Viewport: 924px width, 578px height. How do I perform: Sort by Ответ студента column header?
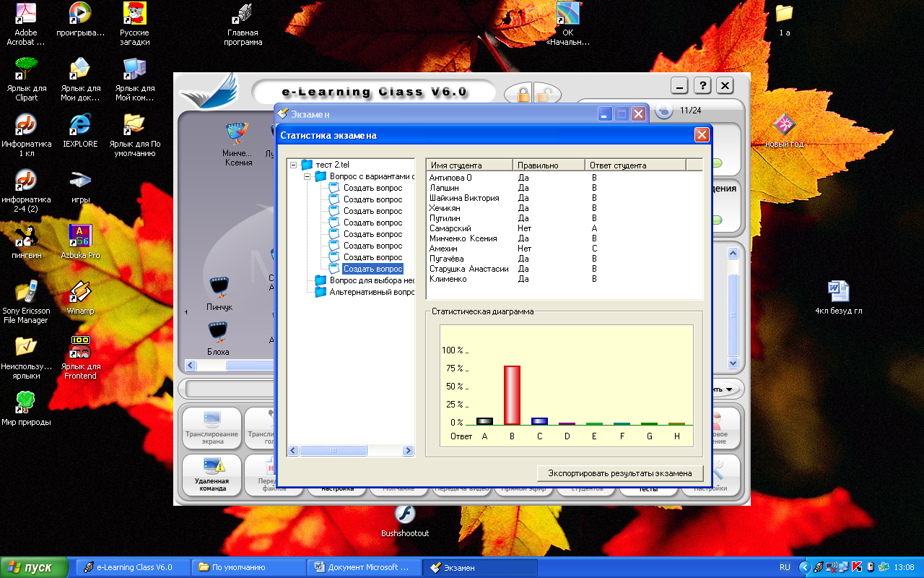point(635,165)
